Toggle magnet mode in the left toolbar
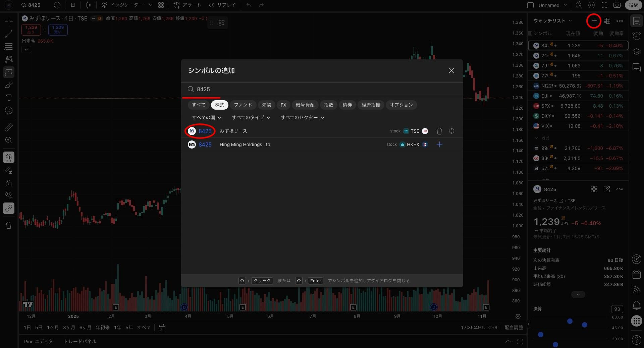644x348 pixels. (x=9, y=157)
